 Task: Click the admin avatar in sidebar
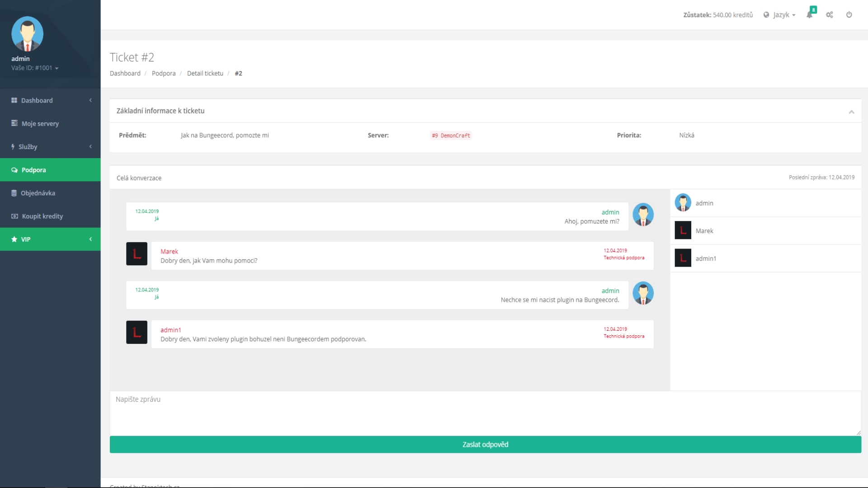(x=27, y=34)
